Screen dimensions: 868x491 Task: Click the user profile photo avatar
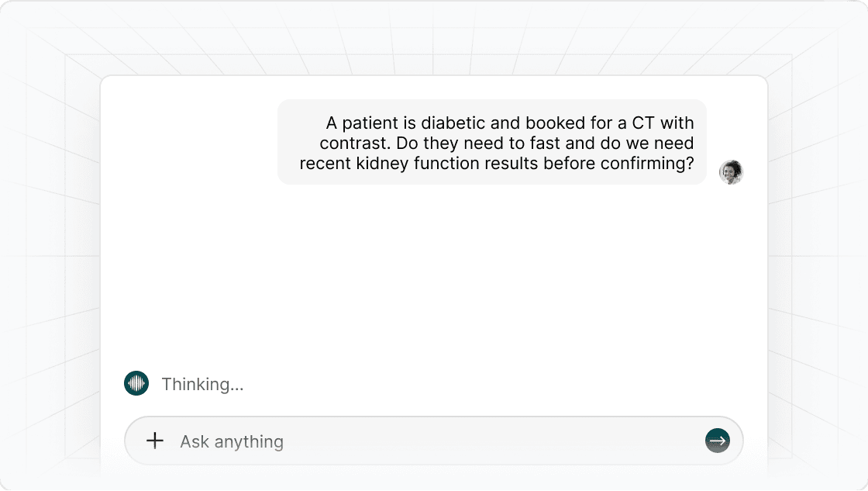(x=731, y=172)
